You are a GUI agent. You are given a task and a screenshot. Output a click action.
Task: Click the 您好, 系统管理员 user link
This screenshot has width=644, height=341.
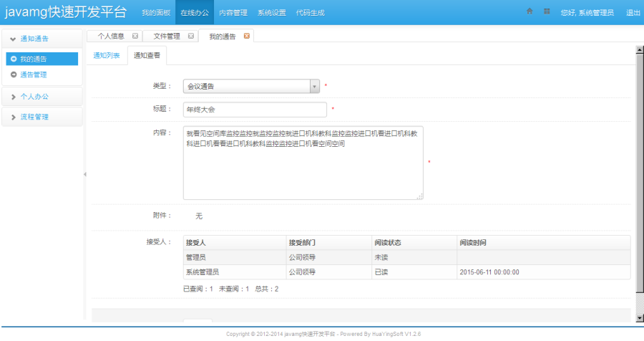coord(587,13)
